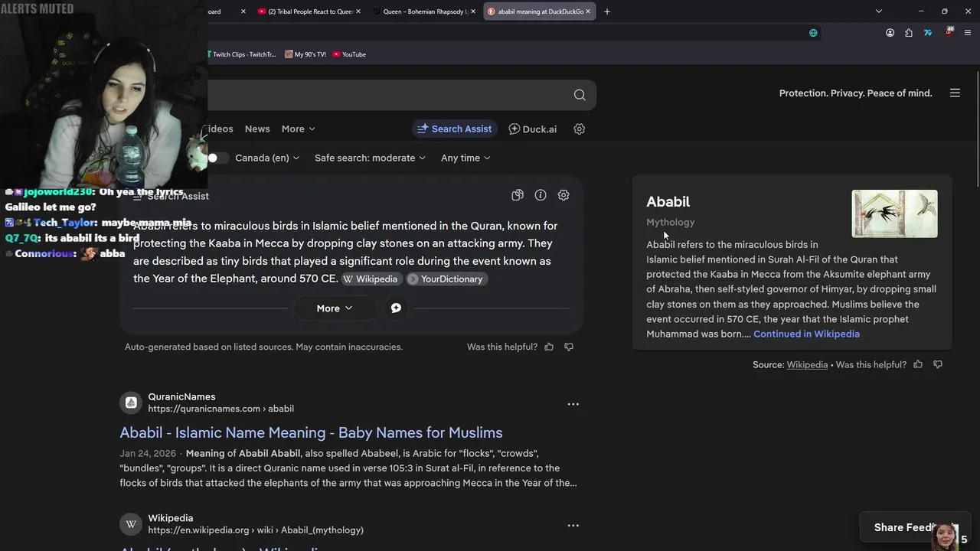Click the globe icon in address bar
This screenshot has height=551, width=980.
click(813, 33)
